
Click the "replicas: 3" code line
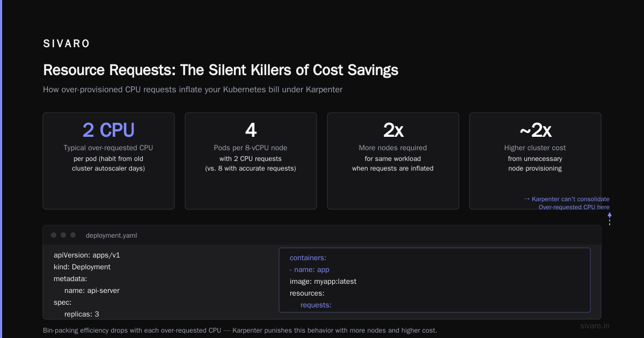click(82, 314)
